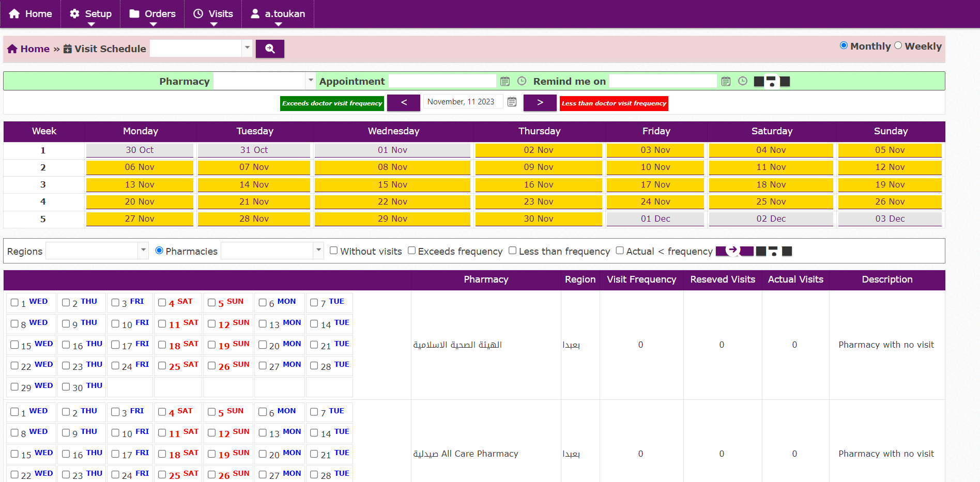Viewport: 980px width, 482px height.
Task: Open the Appointment calendar date picker
Action: tap(505, 81)
